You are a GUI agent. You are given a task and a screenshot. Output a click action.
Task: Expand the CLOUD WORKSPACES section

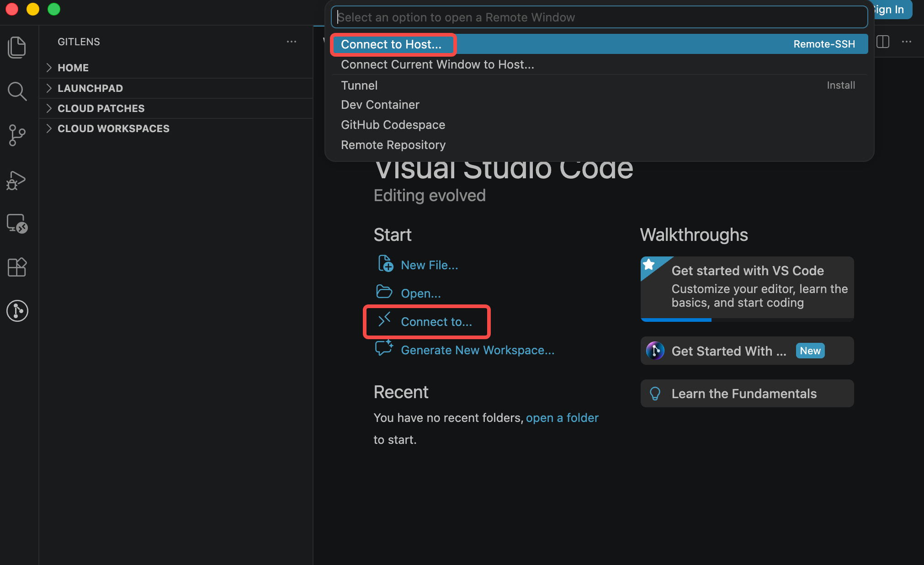click(176, 128)
